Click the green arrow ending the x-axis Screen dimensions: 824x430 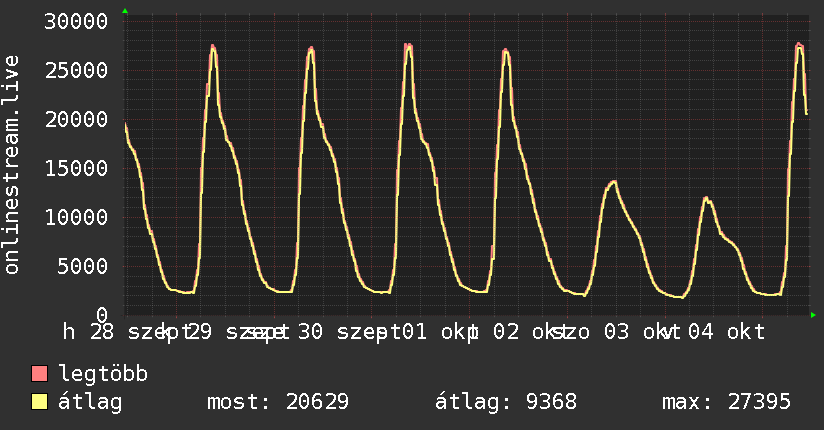[813, 315]
